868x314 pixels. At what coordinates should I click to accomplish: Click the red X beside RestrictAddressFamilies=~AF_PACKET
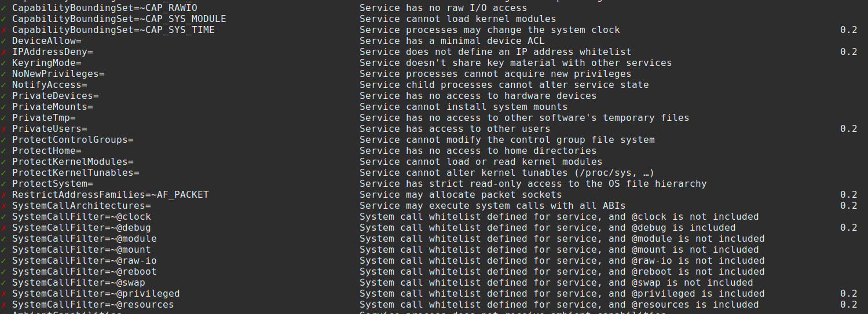(3, 195)
